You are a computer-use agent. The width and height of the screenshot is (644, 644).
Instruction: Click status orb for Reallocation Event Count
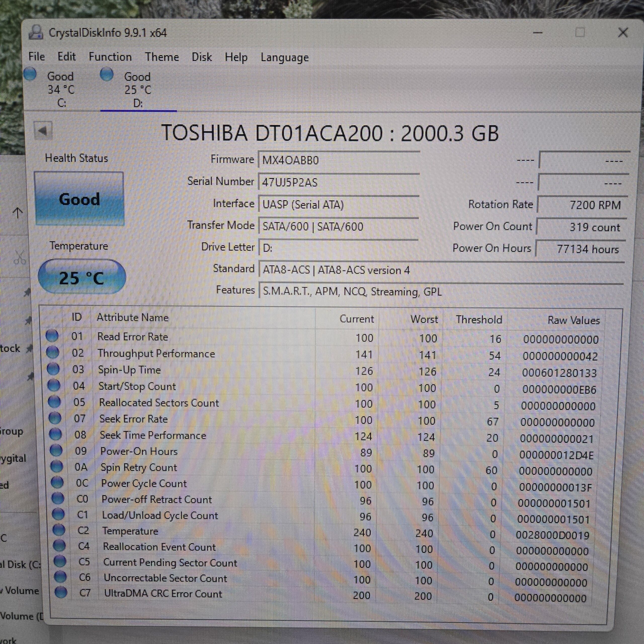coord(59,546)
